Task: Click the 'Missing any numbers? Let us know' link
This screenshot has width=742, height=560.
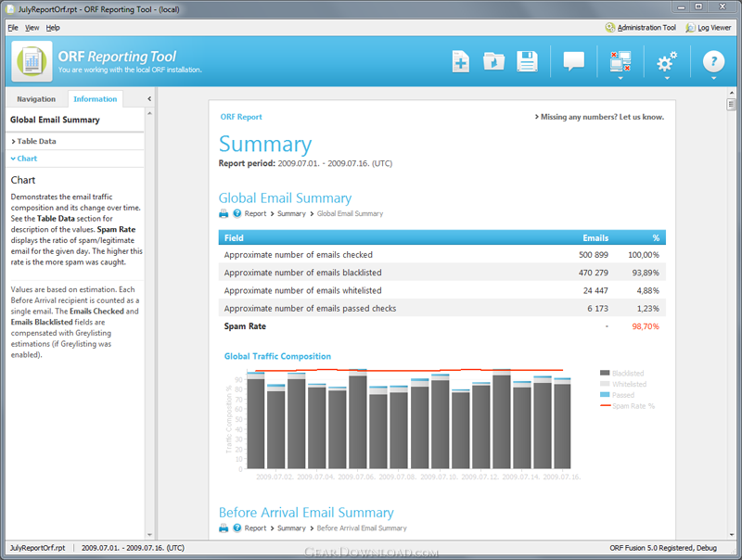Action: click(599, 117)
